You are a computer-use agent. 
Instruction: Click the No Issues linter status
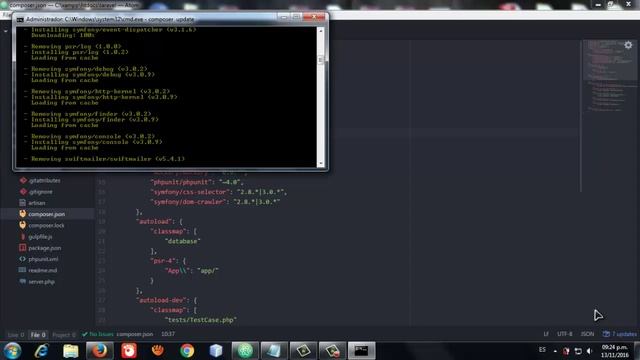tap(98, 334)
